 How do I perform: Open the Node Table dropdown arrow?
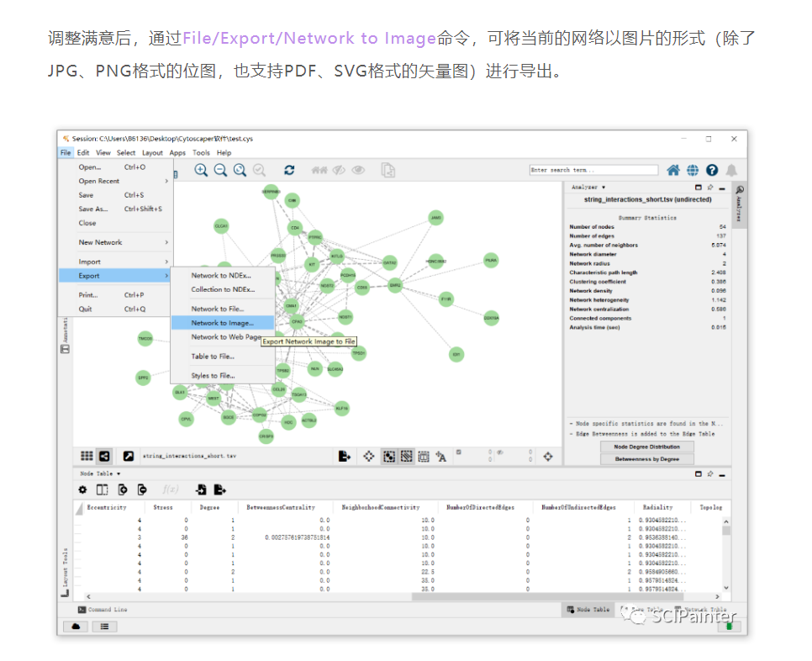(119, 474)
